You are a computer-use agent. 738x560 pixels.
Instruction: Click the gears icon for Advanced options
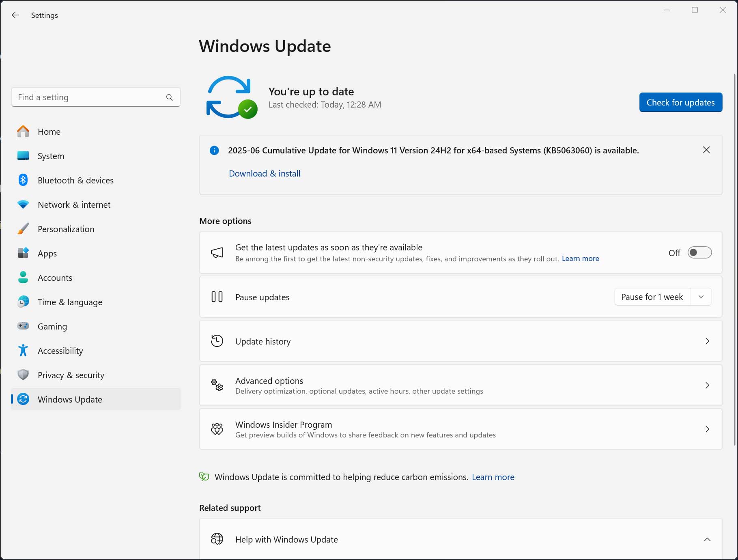[217, 385]
